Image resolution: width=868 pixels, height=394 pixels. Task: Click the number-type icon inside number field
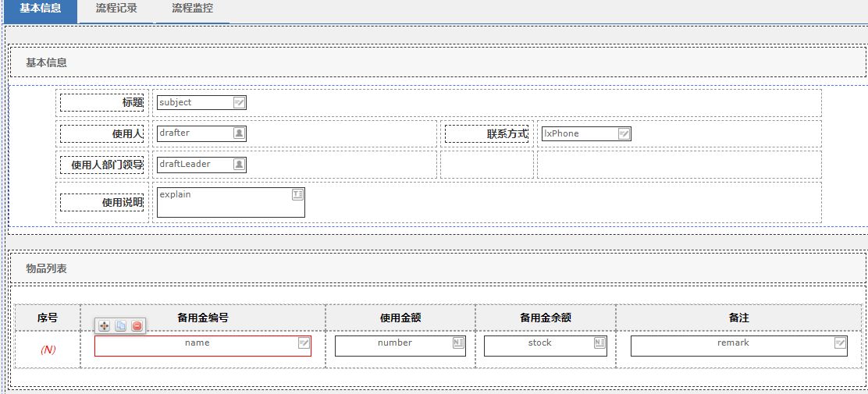(x=457, y=343)
